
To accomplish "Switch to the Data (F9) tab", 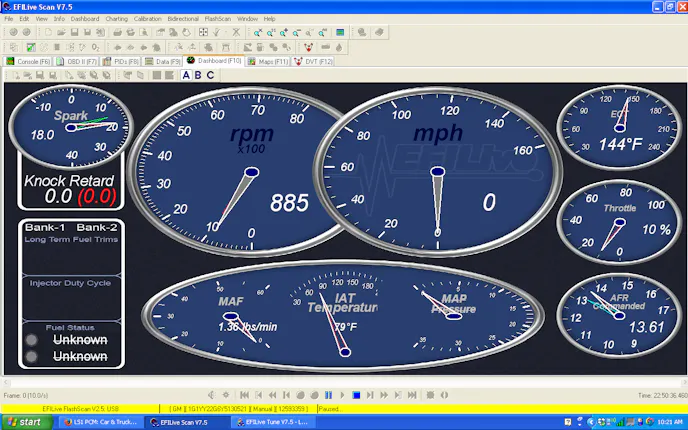I will click(x=162, y=61).
